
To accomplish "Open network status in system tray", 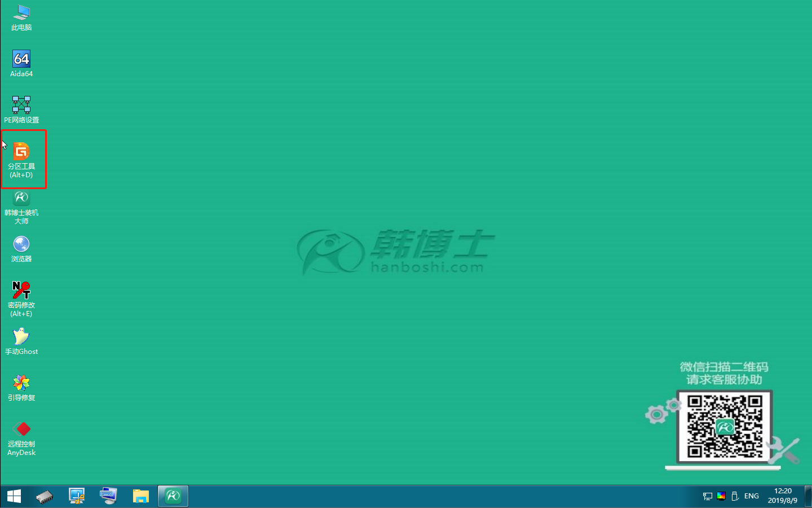I will [x=707, y=496].
